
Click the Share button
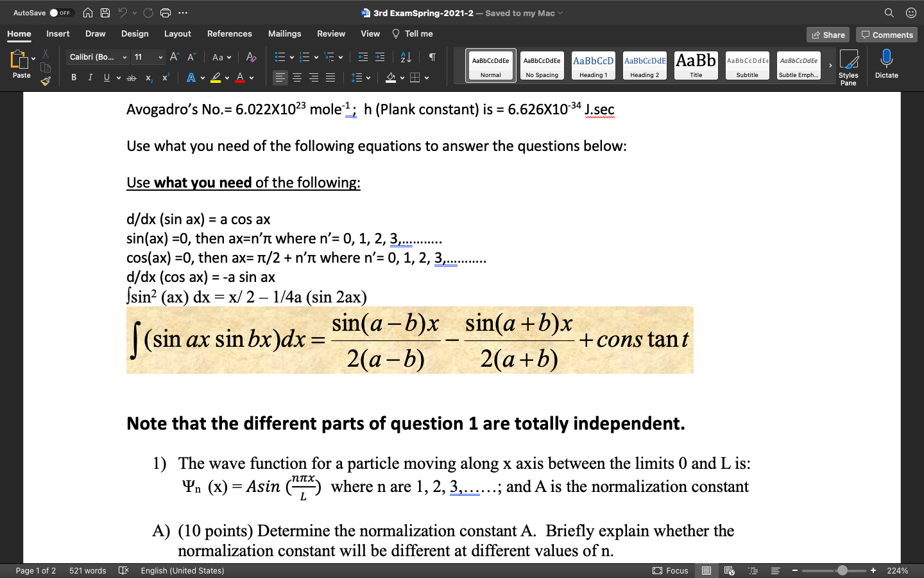[828, 35]
